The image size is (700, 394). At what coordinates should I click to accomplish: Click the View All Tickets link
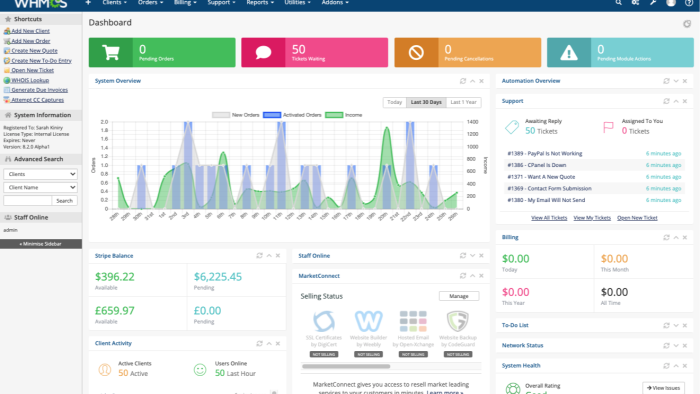[x=549, y=218]
